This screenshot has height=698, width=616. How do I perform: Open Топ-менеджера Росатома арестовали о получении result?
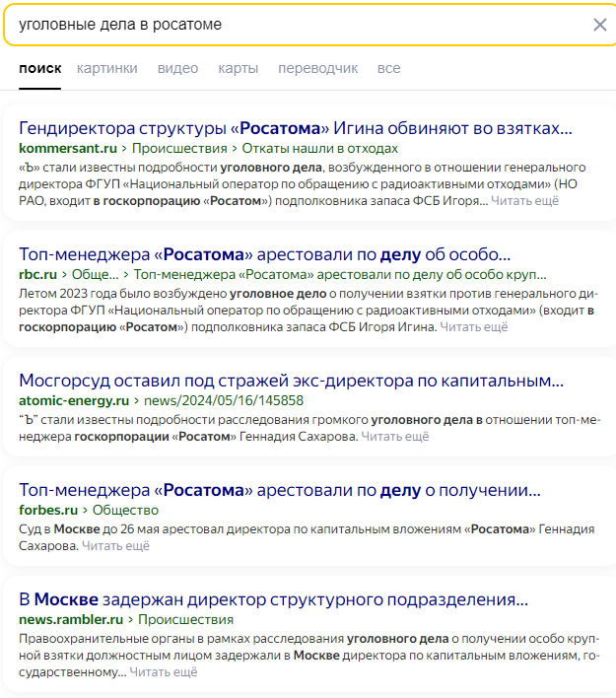pyautogui.click(x=280, y=490)
